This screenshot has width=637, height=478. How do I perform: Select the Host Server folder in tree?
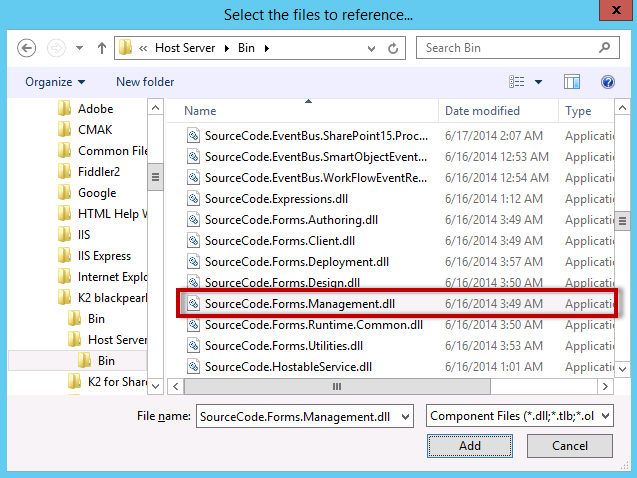pyautogui.click(x=116, y=339)
